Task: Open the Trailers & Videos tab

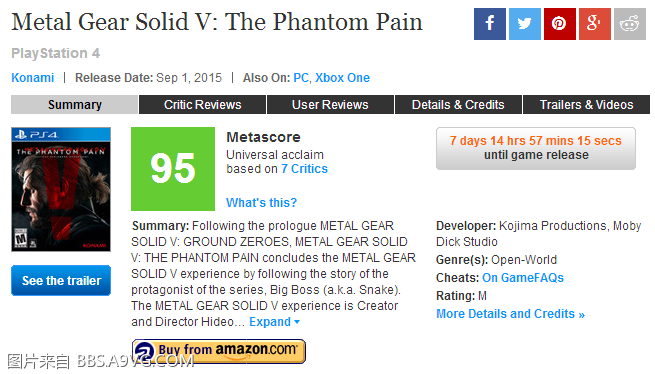Action: pyautogui.click(x=586, y=104)
